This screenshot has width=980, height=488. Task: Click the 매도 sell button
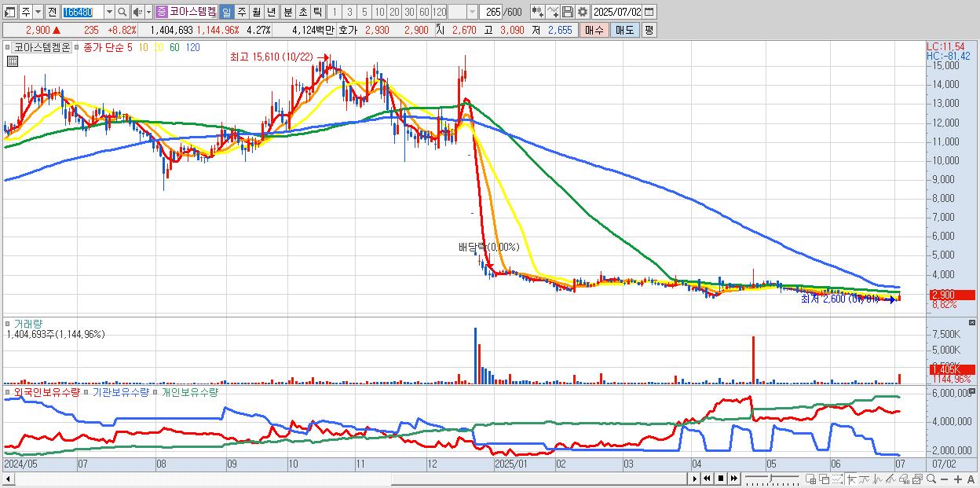click(625, 30)
